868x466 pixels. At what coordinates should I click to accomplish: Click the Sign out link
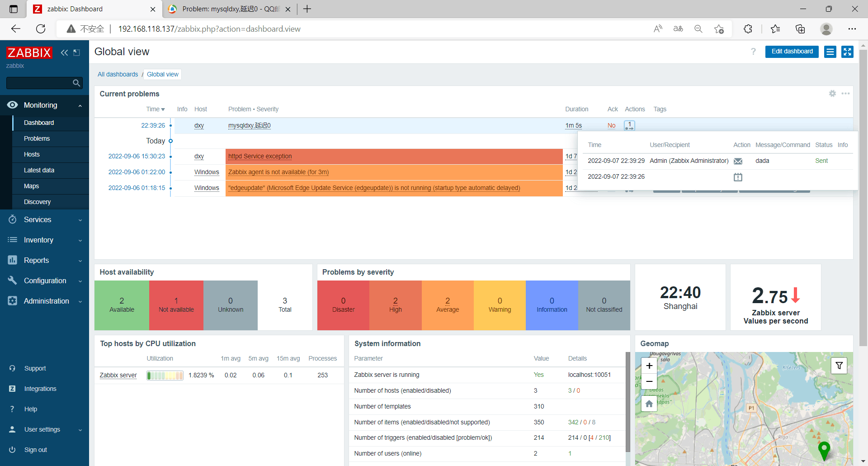pyautogui.click(x=36, y=450)
